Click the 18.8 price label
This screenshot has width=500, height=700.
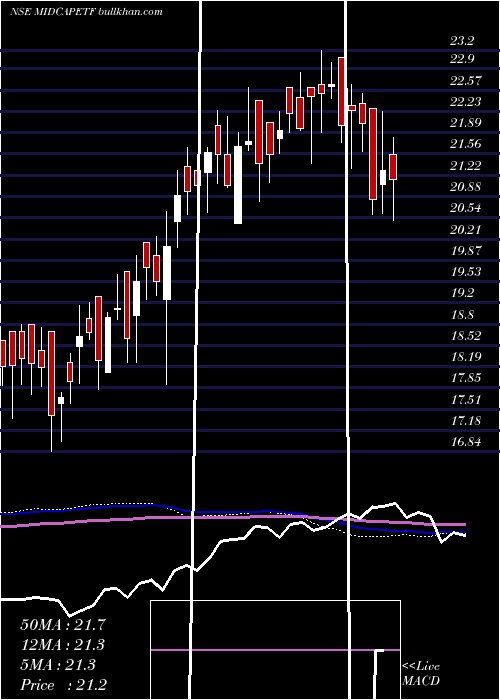462,315
